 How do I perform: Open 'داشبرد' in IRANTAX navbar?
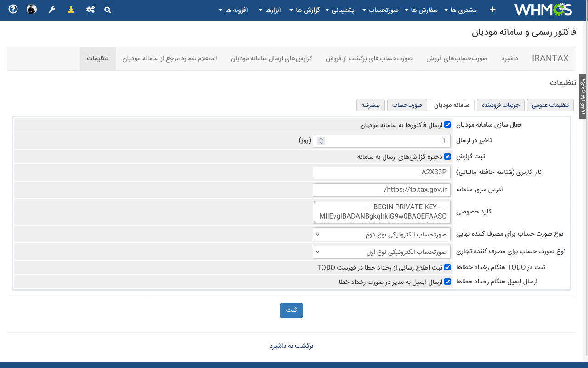point(510,58)
